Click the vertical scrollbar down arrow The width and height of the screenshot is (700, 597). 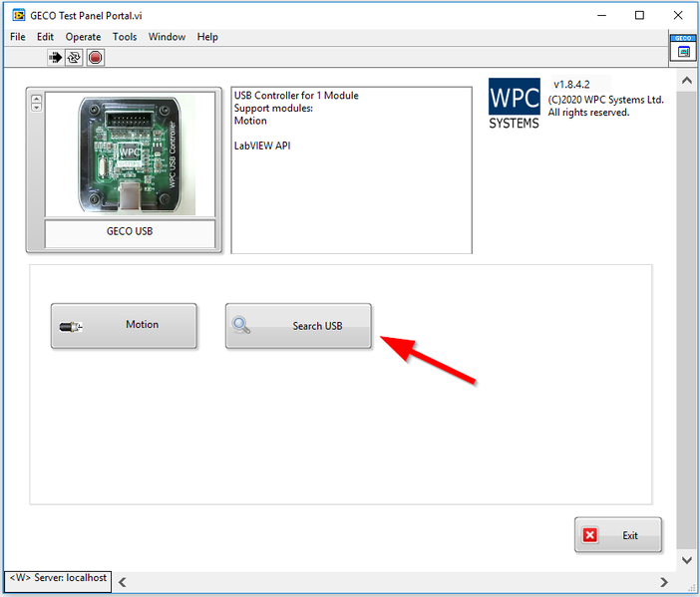pos(685,561)
